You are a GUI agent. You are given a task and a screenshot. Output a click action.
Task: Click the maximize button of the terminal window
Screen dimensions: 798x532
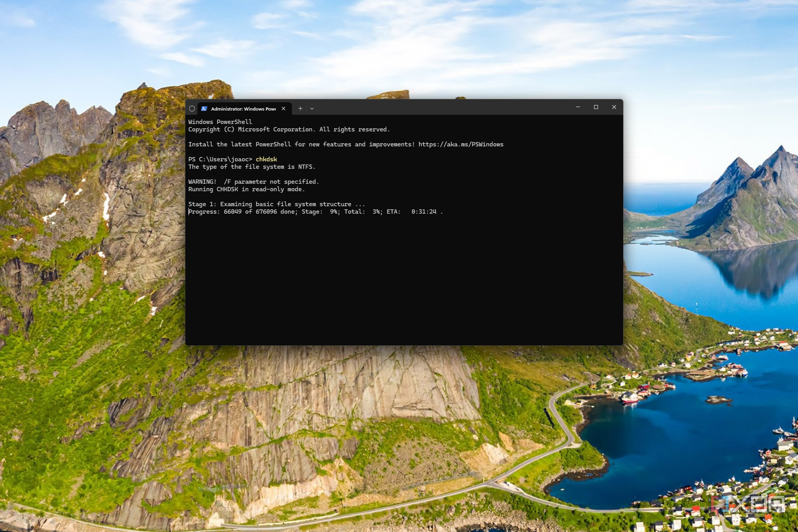point(596,107)
